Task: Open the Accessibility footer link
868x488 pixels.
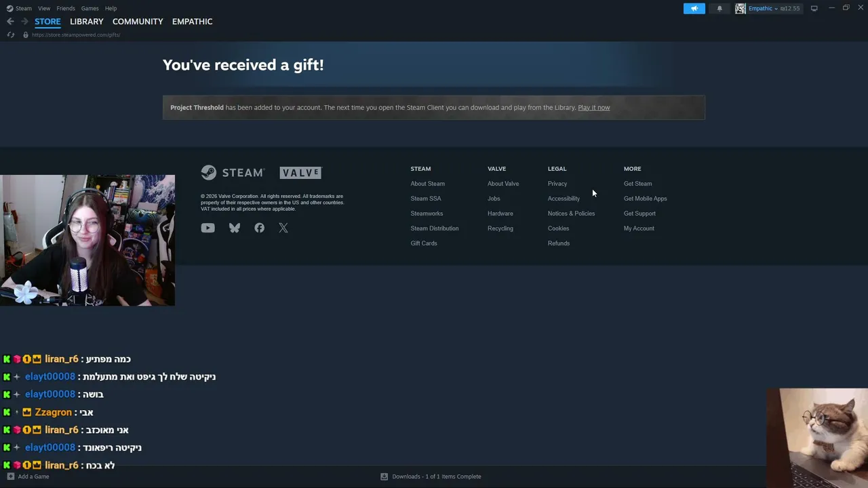Action: coord(564,199)
